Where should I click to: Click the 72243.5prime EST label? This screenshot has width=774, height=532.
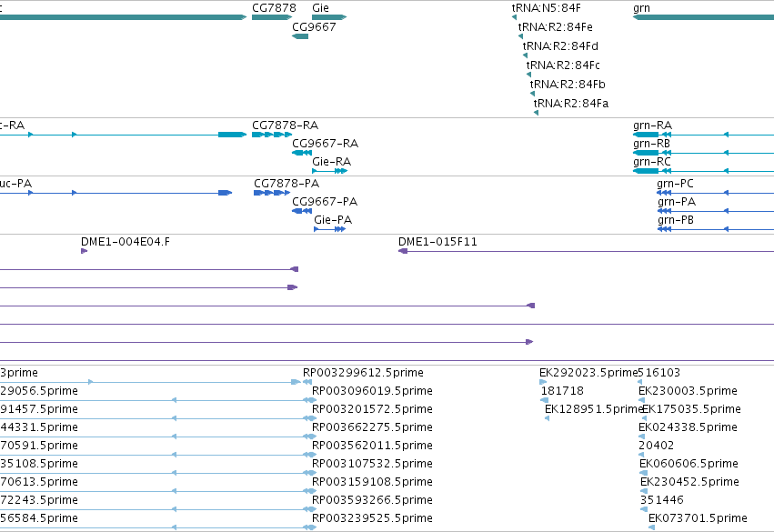(x=39, y=500)
